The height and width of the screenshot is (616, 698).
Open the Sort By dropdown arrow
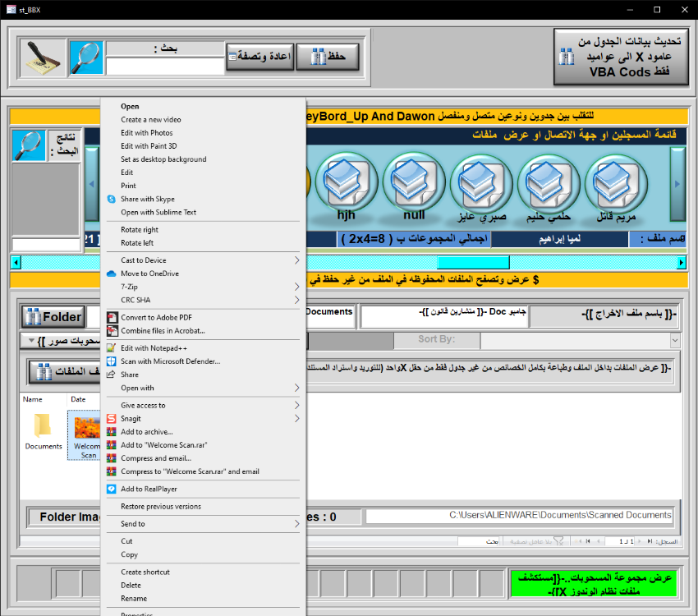pos(675,340)
